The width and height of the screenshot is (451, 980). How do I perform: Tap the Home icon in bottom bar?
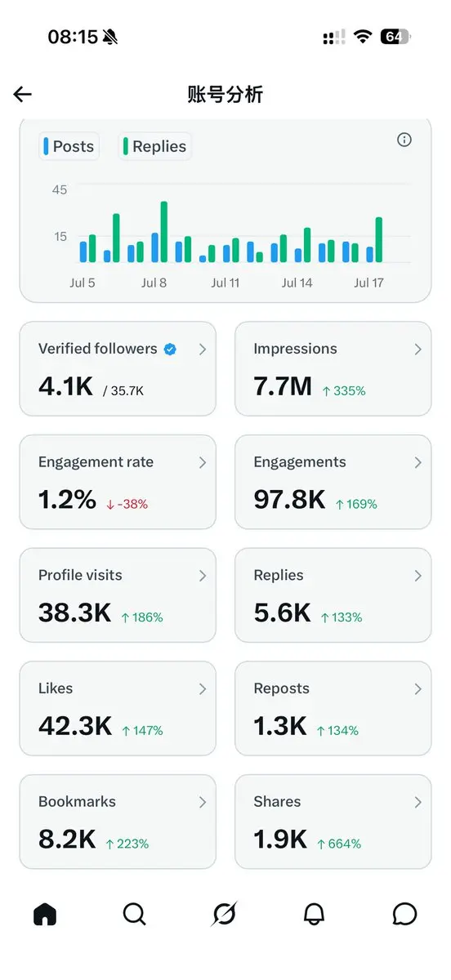click(45, 915)
